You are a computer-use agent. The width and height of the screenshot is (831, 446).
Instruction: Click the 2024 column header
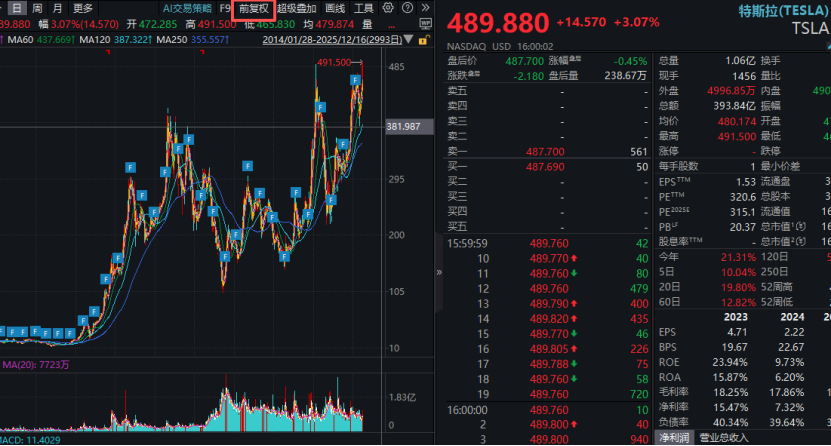tap(792, 317)
